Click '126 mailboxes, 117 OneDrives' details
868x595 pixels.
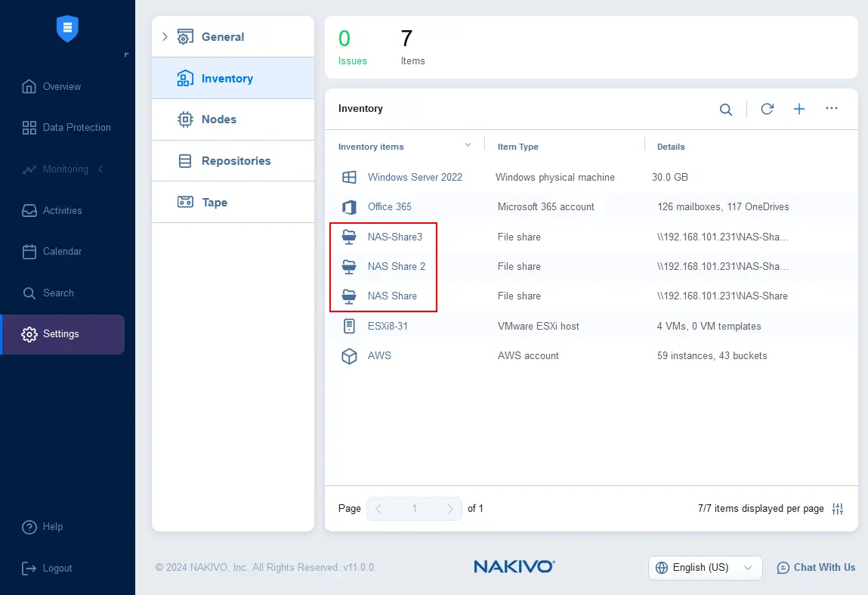pyautogui.click(x=723, y=206)
